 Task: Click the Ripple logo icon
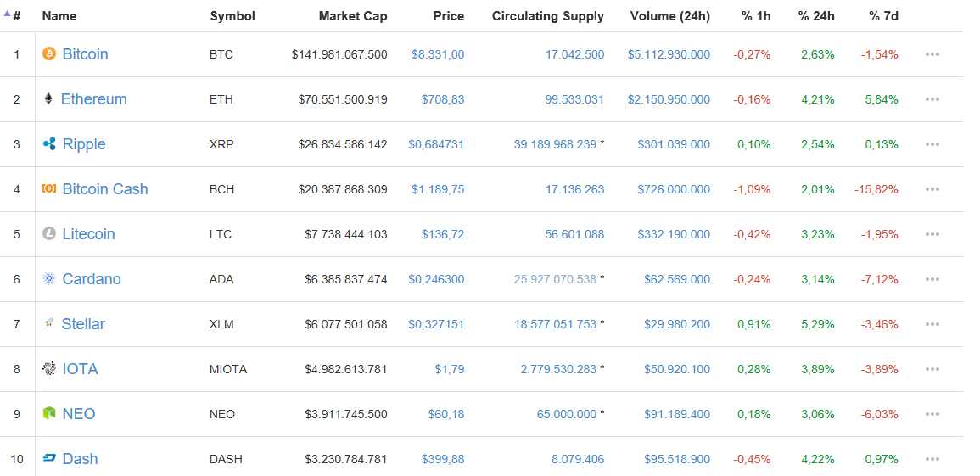tap(49, 144)
